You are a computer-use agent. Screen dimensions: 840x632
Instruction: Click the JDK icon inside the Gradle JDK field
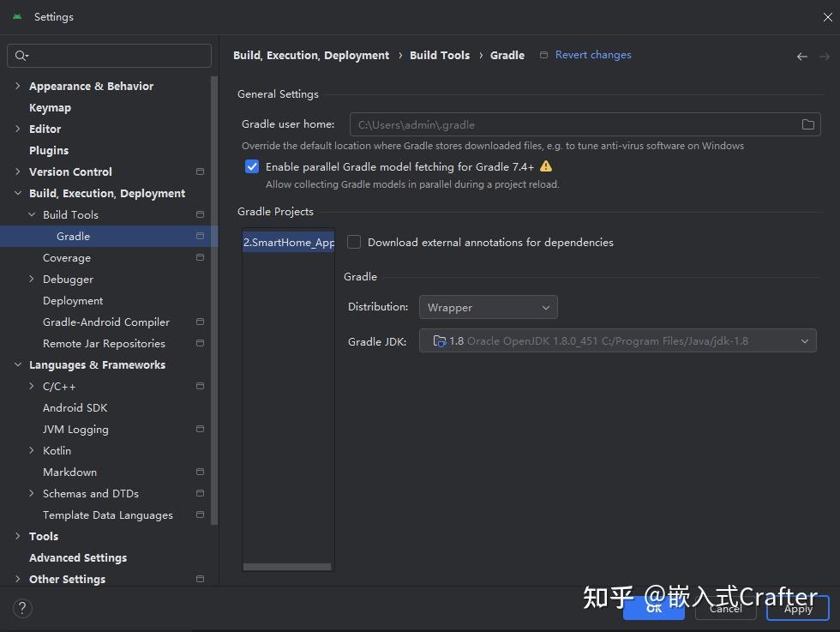439,340
